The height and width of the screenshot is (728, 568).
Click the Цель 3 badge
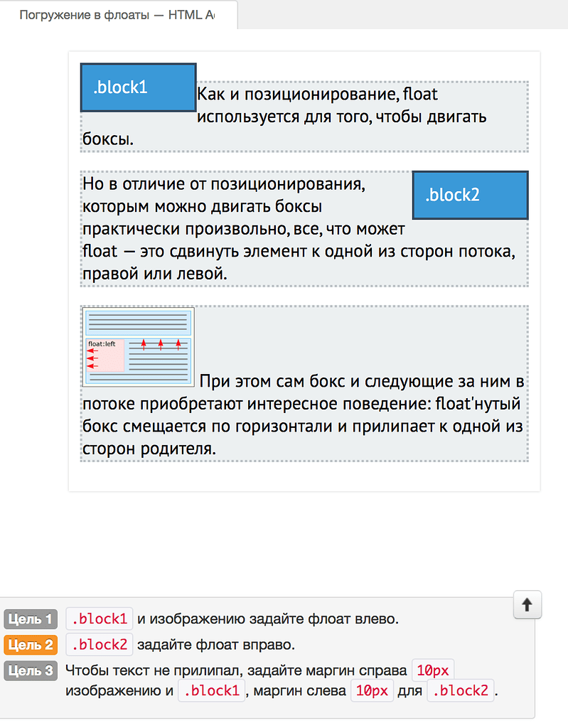(31, 671)
